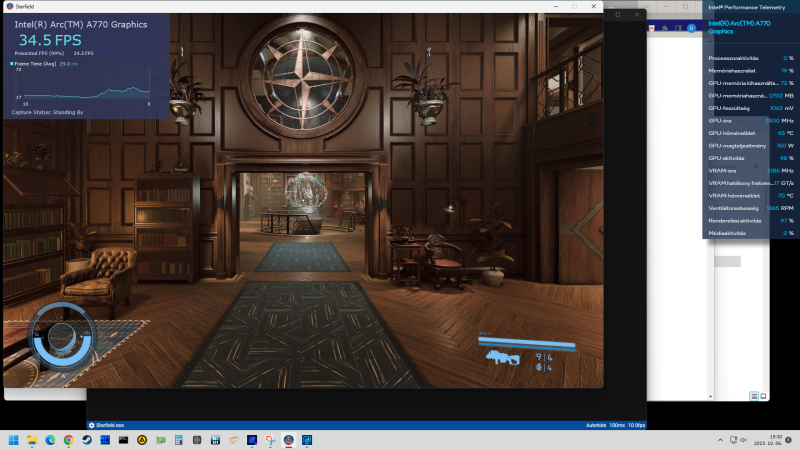
Task: Open the browser side panel icon
Action: point(678,28)
